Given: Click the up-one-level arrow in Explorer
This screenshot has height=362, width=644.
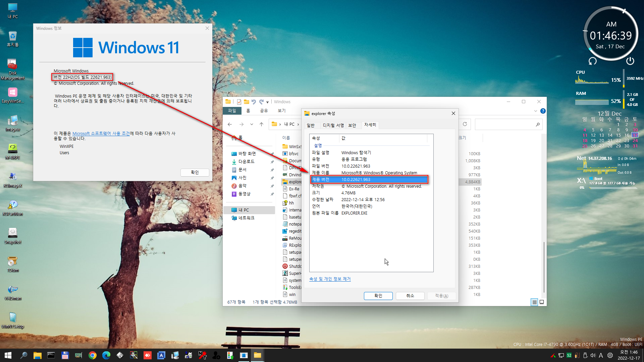Looking at the screenshot, I should [262, 124].
